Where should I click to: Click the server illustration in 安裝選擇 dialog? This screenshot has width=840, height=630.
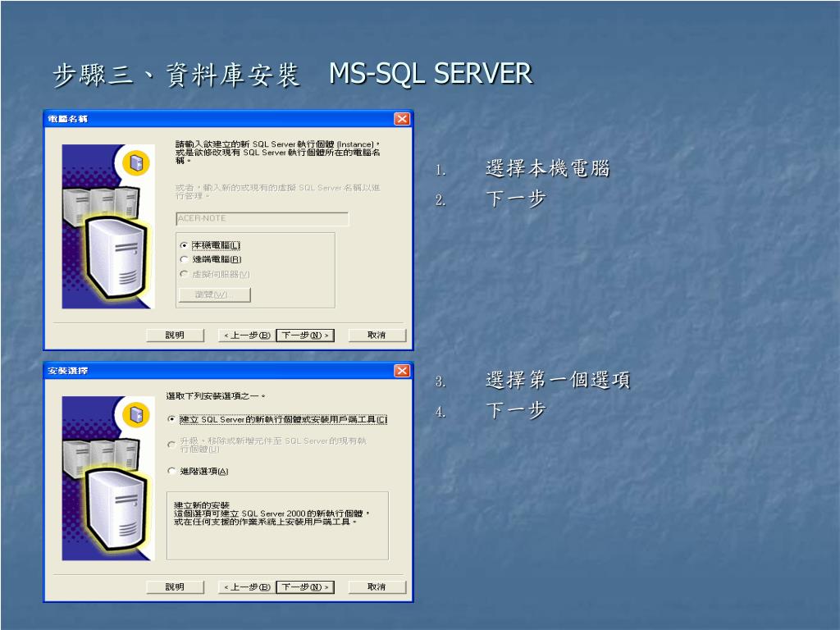(x=108, y=478)
